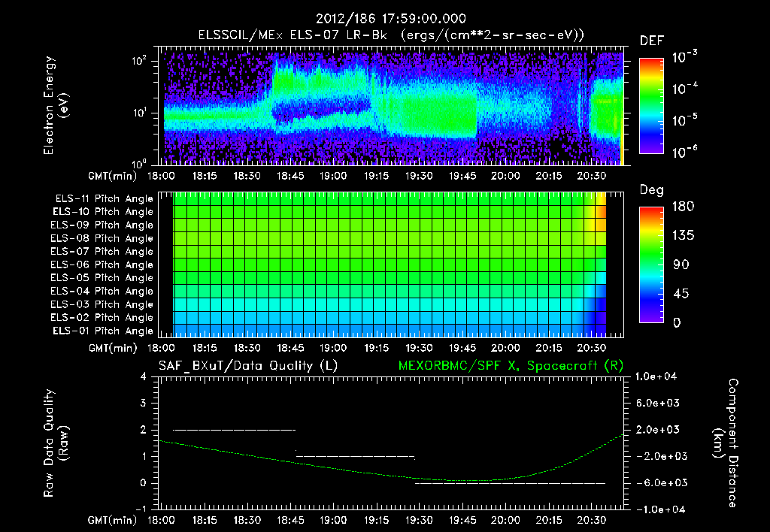The height and width of the screenshot is (532, 770).
Task: Click the ELS-08 Pitch Angle row label
Action: (102, 238)
